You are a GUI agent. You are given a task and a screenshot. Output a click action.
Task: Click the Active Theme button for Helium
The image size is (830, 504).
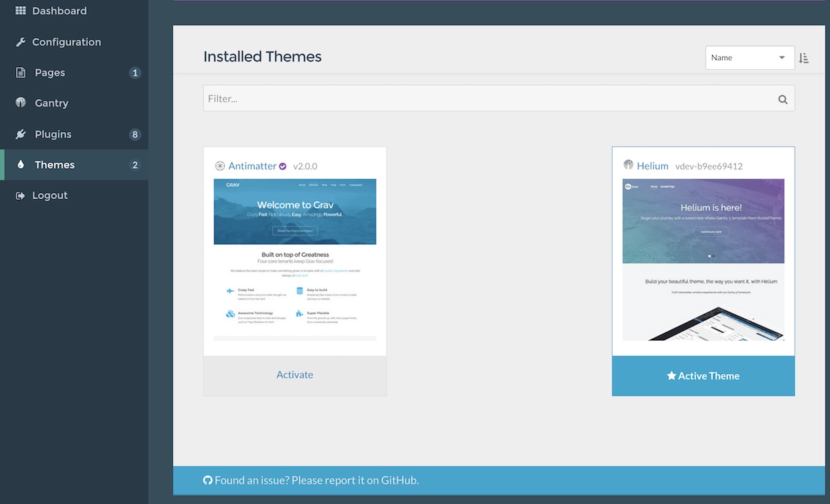703,376
